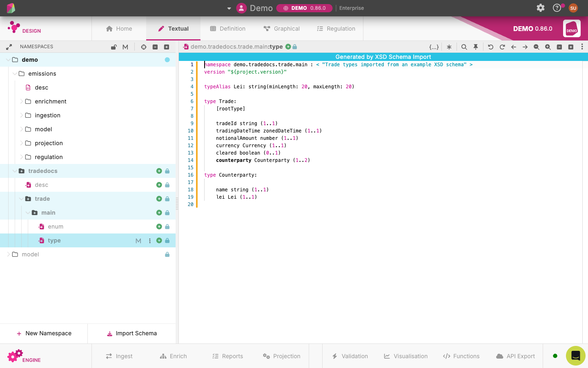Zoom out the editor text
Viewport: 588px width, 368px height.
tap(537, 47)
